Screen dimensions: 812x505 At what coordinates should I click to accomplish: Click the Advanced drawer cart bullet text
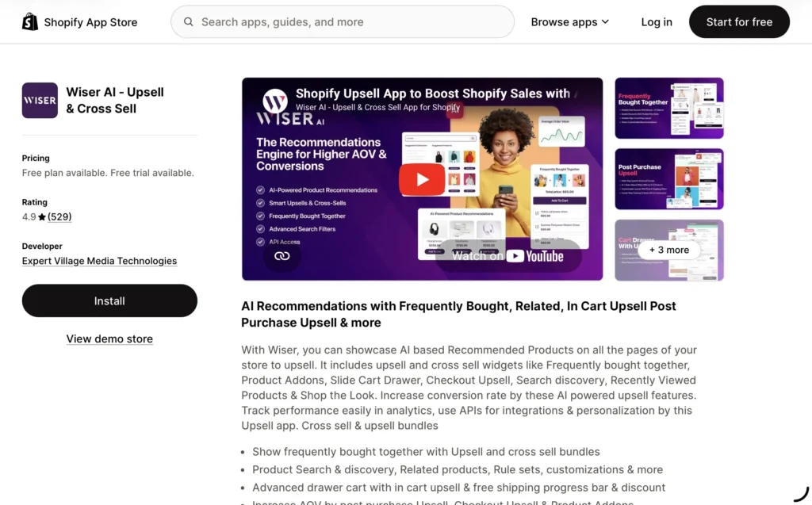(x=459, y=488)
